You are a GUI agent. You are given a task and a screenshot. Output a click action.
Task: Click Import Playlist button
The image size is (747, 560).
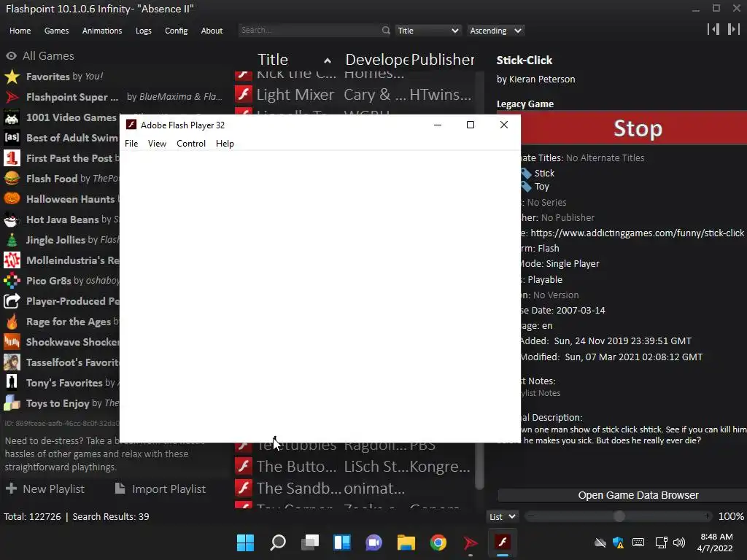[x=160, y=489]
